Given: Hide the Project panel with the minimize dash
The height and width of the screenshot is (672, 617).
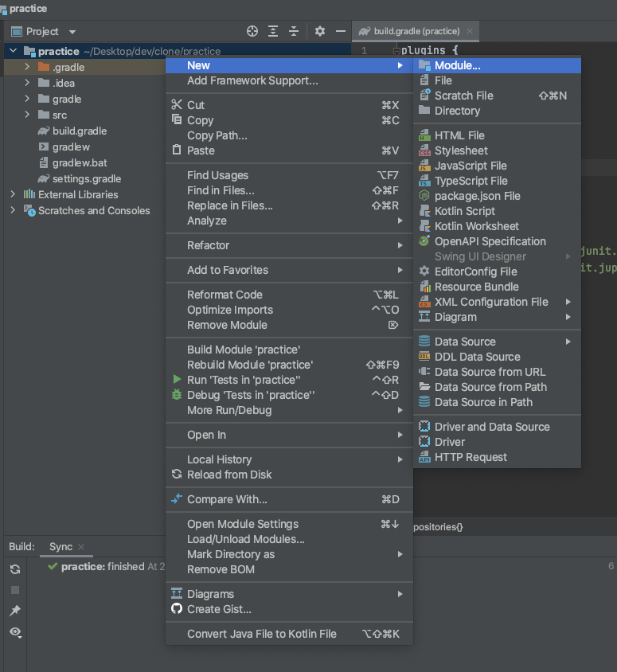Looking at the screenshot, I should coord(341,31).
